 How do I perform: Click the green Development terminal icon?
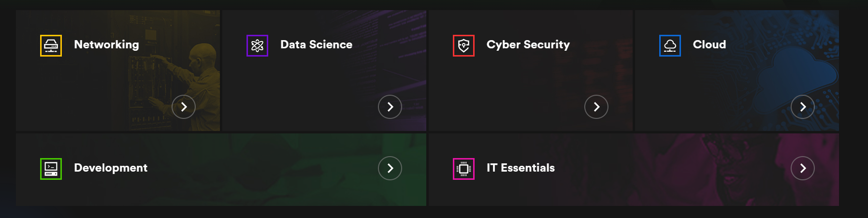(51, 169)
